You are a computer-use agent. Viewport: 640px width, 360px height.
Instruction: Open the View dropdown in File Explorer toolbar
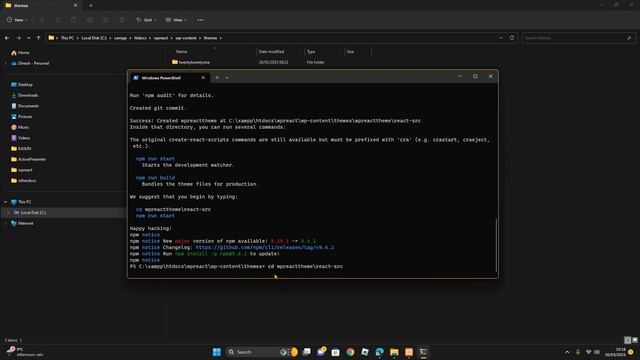pos(176,20)
